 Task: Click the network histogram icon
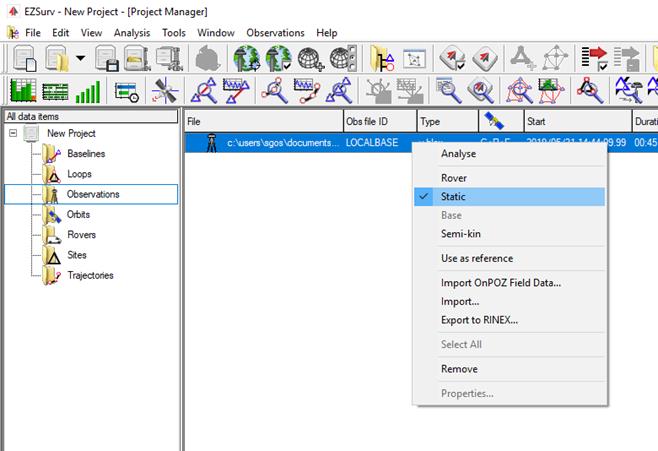(551, 90)
